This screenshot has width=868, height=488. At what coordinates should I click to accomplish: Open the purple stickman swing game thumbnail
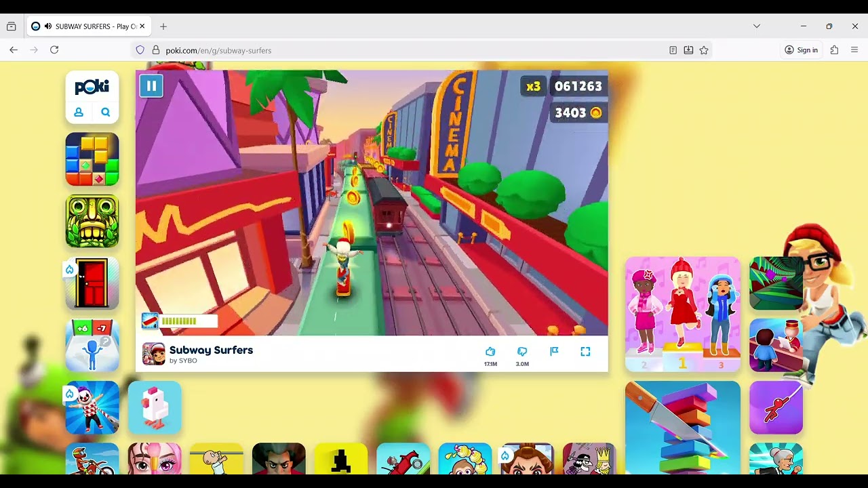[776, 407]
